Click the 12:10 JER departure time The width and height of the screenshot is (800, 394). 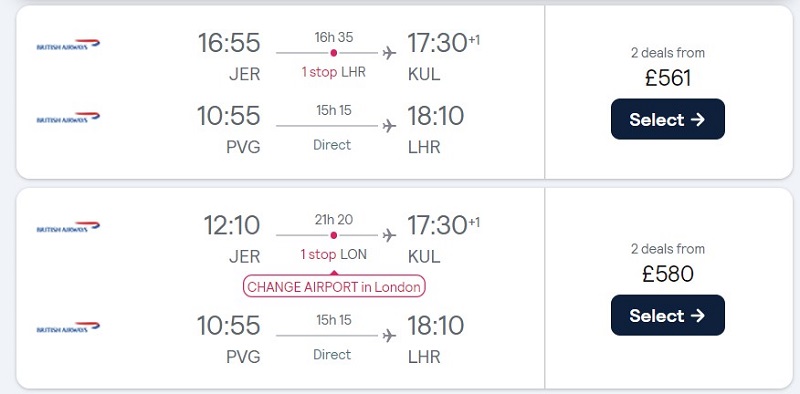click(x=232, y=225)
